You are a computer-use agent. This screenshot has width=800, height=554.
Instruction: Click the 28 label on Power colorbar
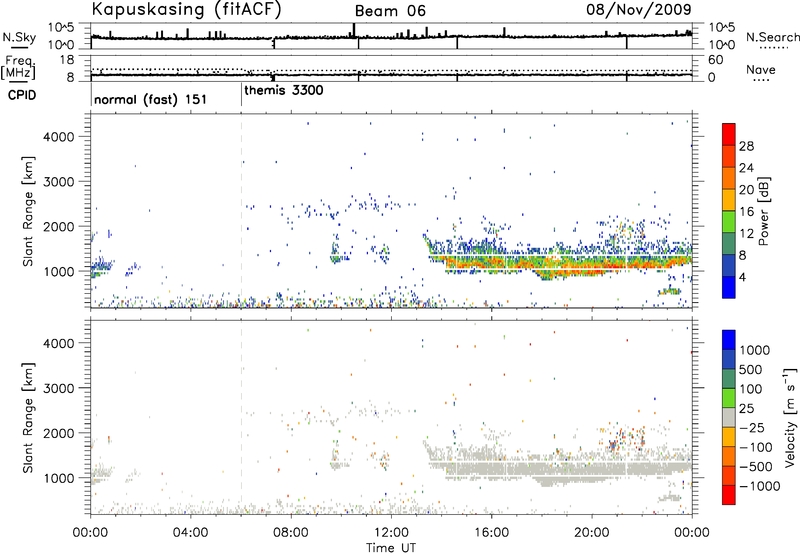tap(746, 146)
